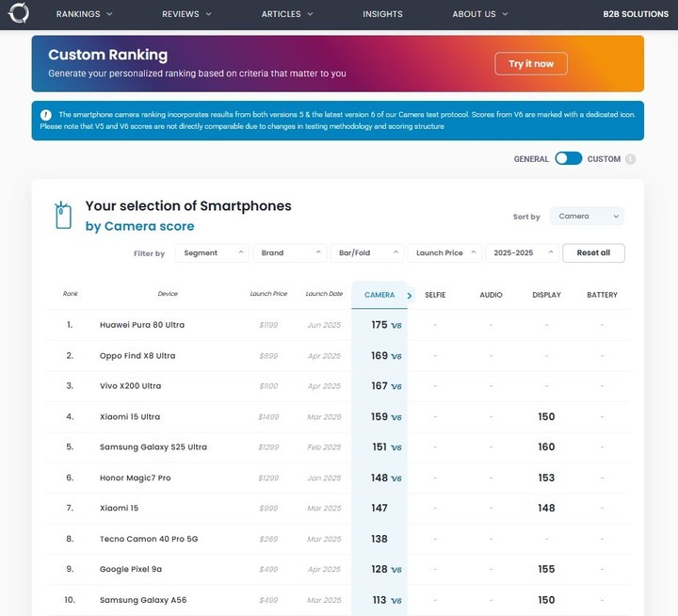
Task: Click the Launch Price column header
Action: click(x=268, y=294)
